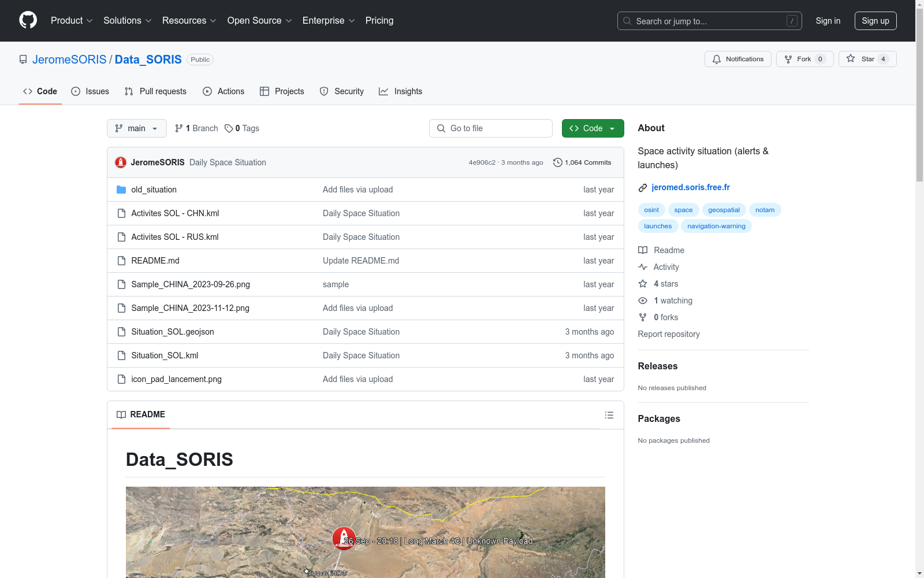Focus the Go to file search box

pos(491,128)
